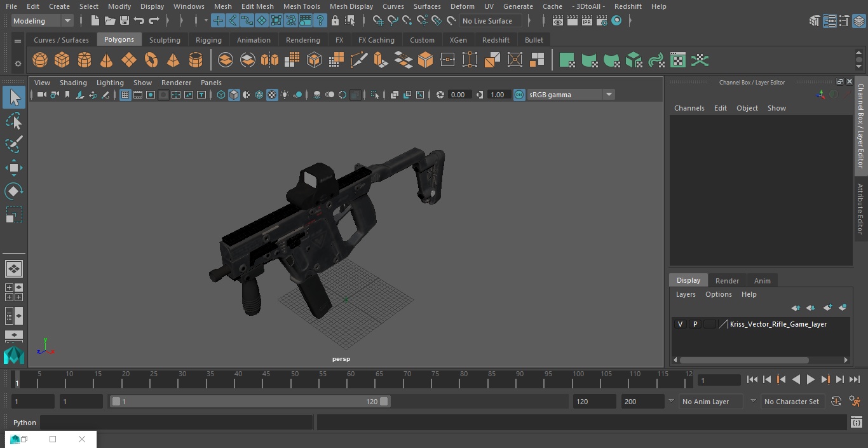Select the Lasso tool in the toolbox
868x448 pixels.
pos(14,121)
